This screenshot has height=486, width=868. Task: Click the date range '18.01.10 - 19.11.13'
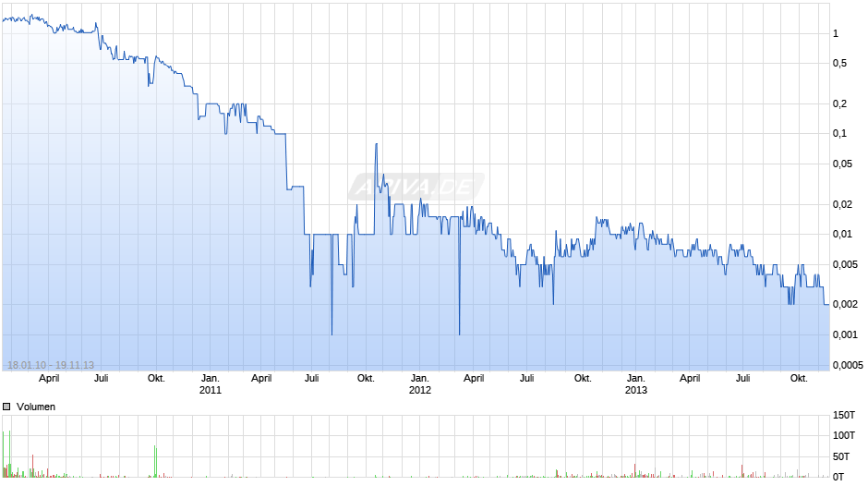click(51, 365)
